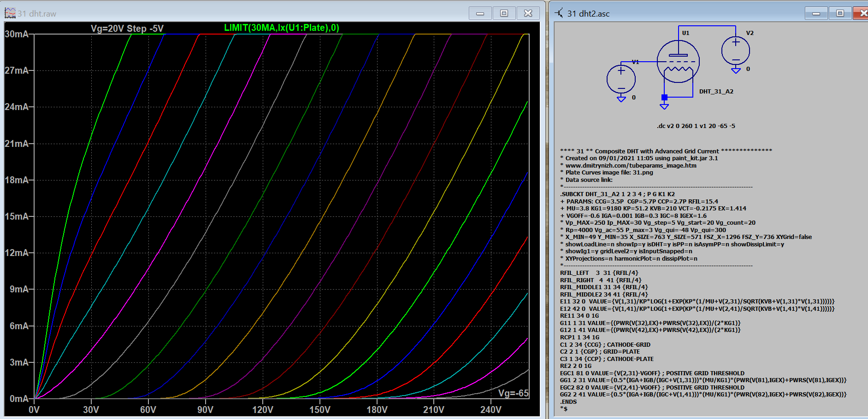
Task: Select the V1 voltage source symbol
Action: coord(621,79)
